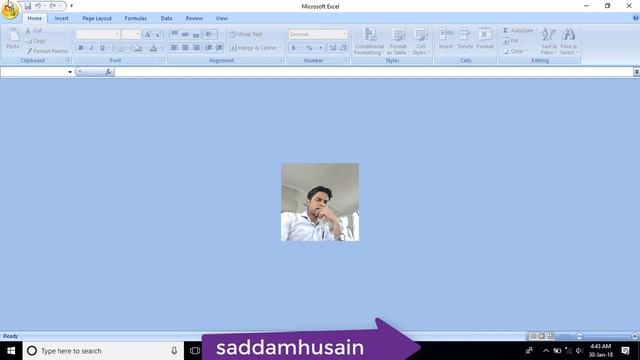The width and height of the screenshot is (640, 360).
Task: Open the Clear dropdown
Action: (515, 51)
